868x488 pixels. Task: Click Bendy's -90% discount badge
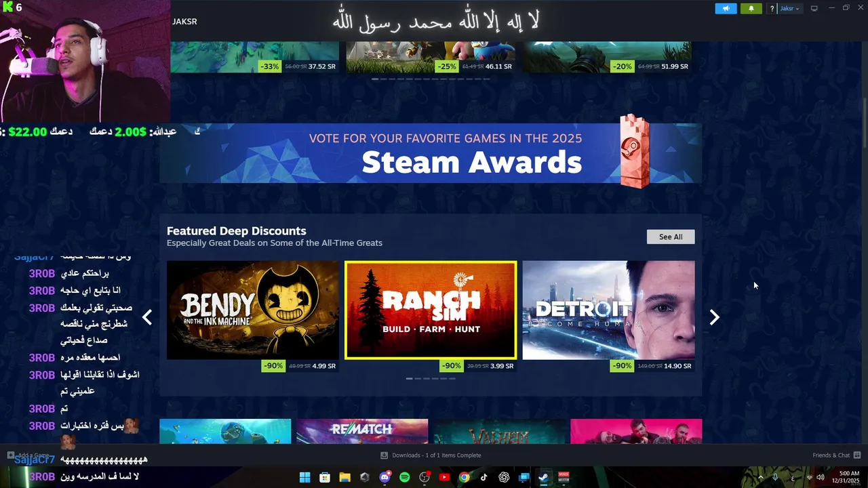tap(273, 366)
